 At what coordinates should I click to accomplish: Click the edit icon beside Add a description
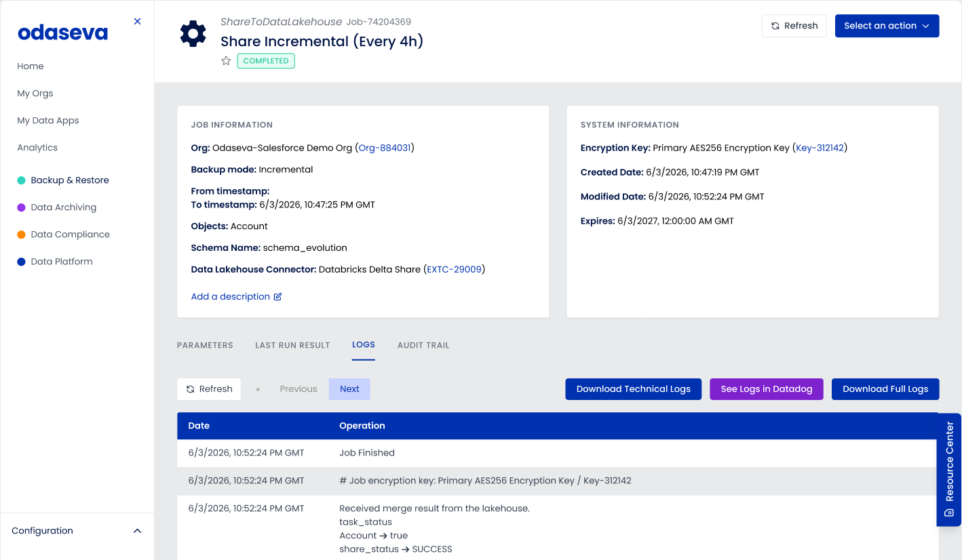[277, 296]
